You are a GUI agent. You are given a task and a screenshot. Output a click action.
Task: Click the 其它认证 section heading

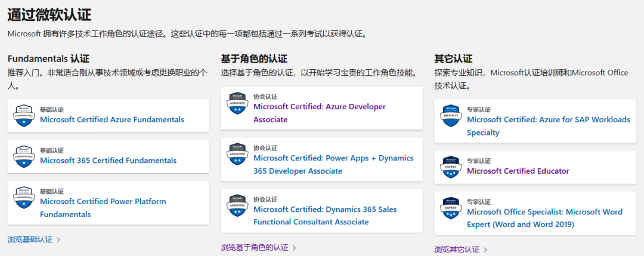pos(453,58)
